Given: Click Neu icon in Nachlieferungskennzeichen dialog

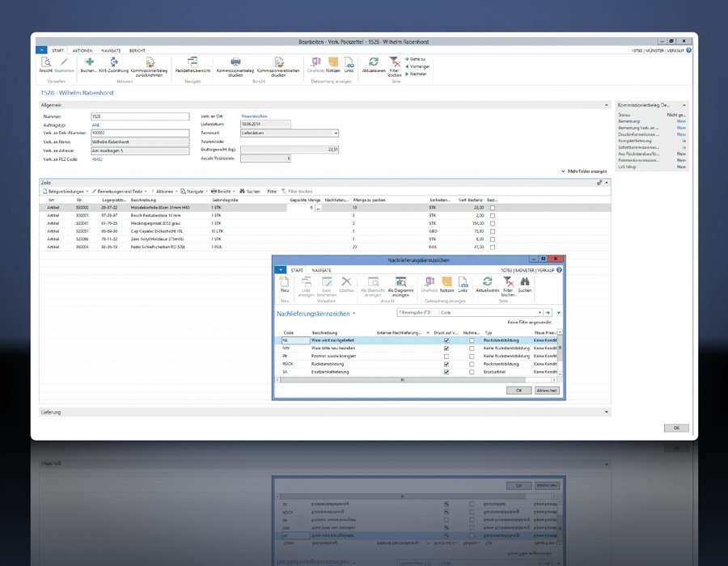Looking at the screenshot, I should coord(284,282).
